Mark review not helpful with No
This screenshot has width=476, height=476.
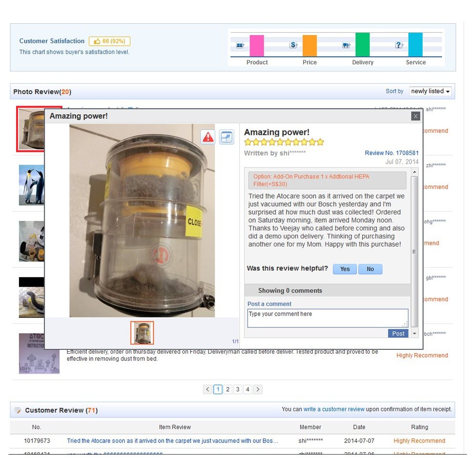tap(370, 269)
